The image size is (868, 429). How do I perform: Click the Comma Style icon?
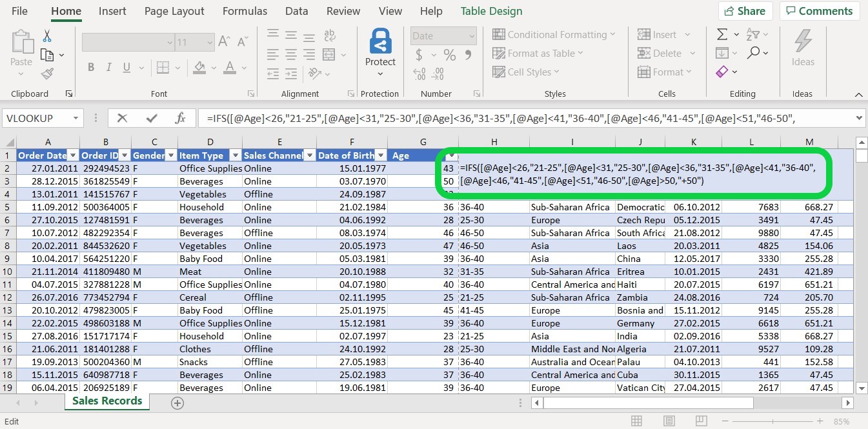469,55
